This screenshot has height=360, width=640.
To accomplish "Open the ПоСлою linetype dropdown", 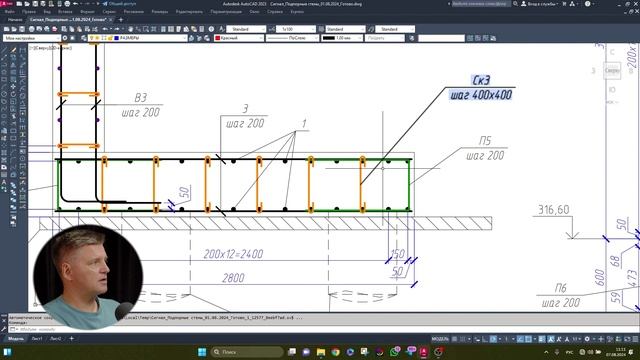I will pyautogui.click(x=292, y=38).
